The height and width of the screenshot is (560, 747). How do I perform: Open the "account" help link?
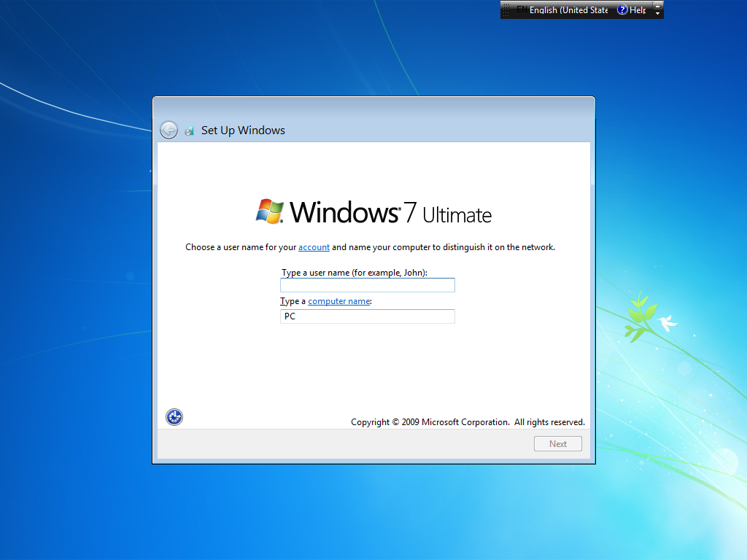pyautogui.click(x=314, y=247)
